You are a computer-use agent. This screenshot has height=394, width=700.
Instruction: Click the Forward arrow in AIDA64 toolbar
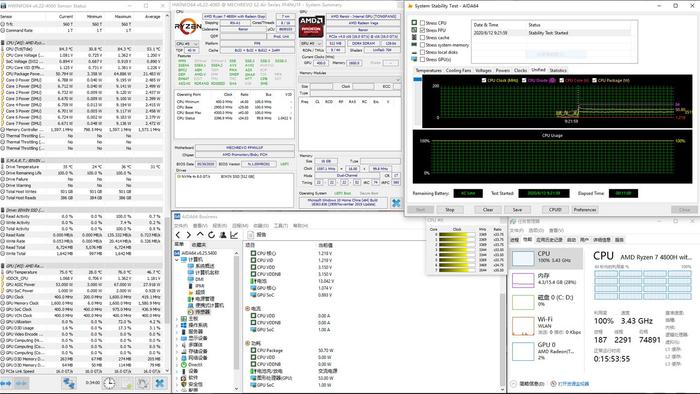188,235
